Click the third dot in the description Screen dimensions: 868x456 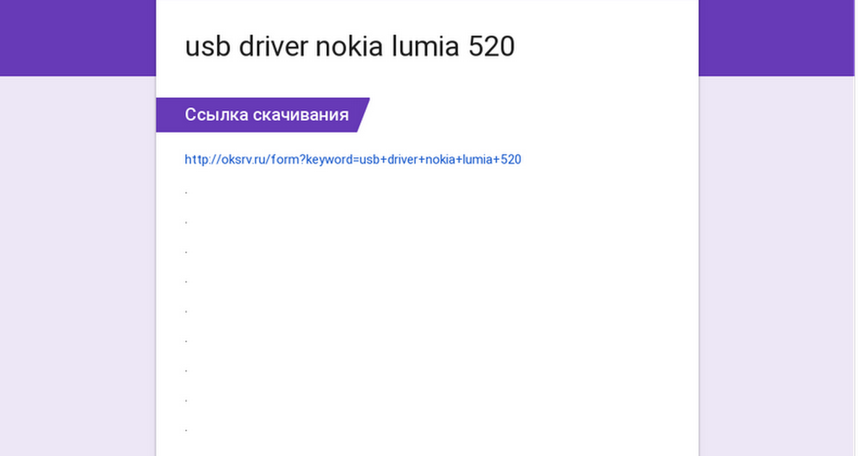pyautogui.click(x=187, y=253)
